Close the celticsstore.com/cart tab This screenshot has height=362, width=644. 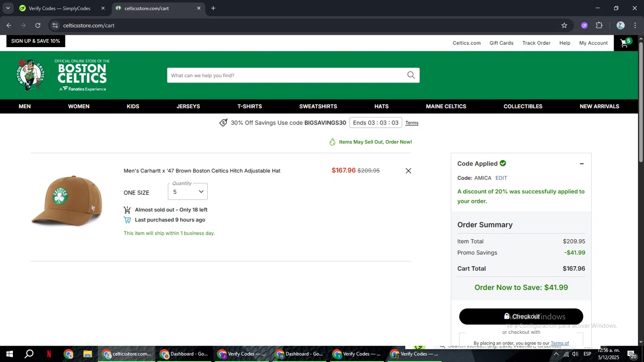coord(199,8)
